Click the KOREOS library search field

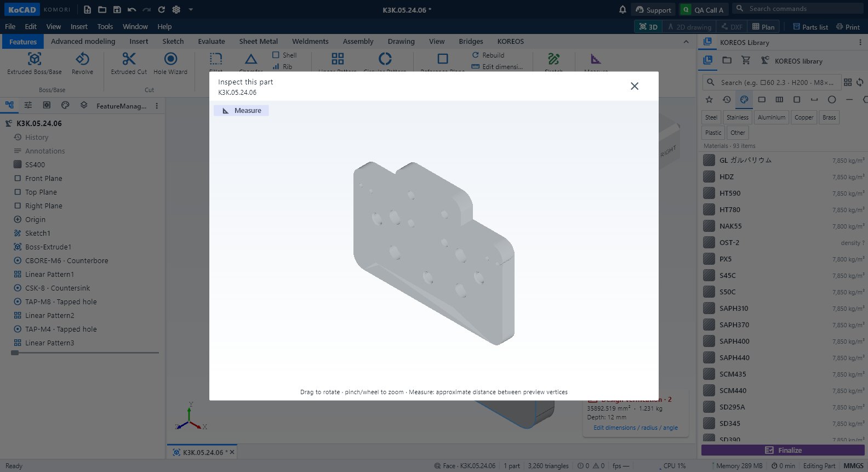coord(772,82)
